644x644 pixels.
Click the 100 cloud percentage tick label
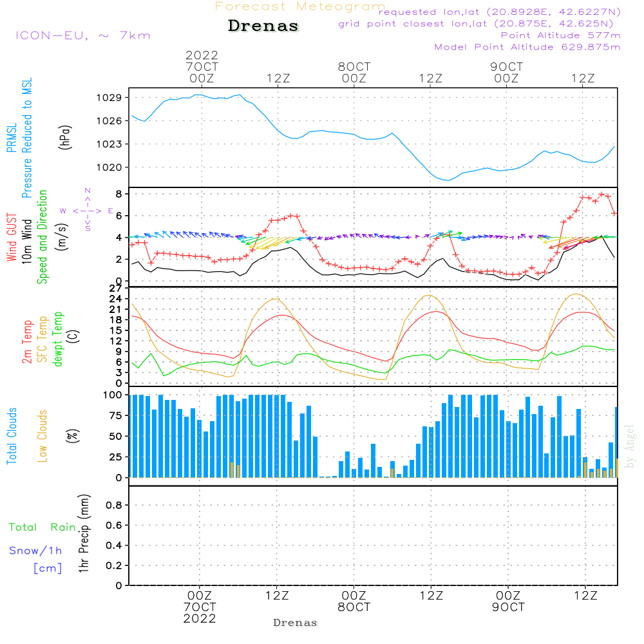[x=113, y=395]
